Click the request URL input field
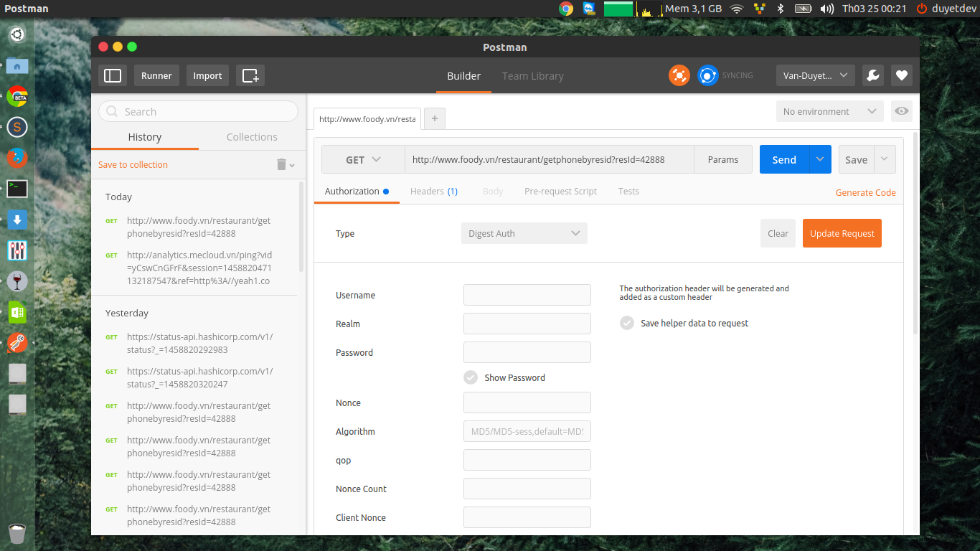Screen dimensions: 980x551 (549, 159)
